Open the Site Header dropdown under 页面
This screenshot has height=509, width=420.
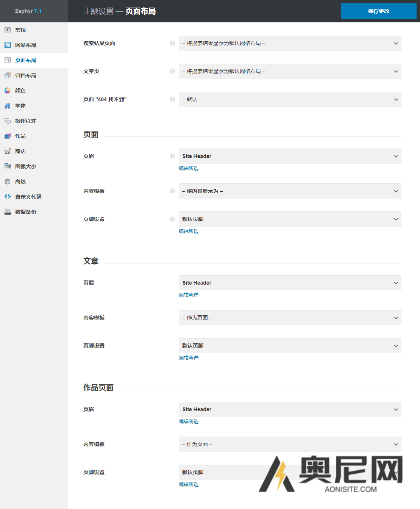(290, 156)
